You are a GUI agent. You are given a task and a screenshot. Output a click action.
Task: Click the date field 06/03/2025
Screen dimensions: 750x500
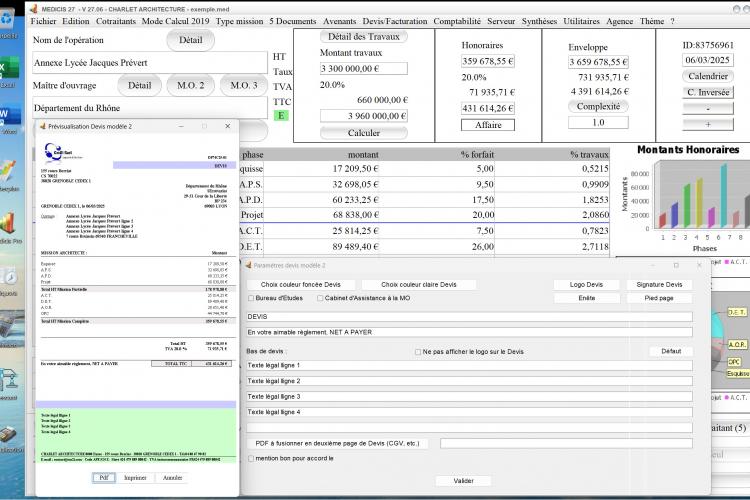[707, 60]
